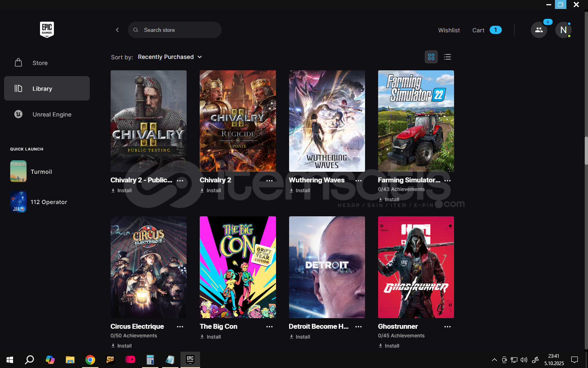
Task: Install The Big Con
Action: click(x=210, y=337)
